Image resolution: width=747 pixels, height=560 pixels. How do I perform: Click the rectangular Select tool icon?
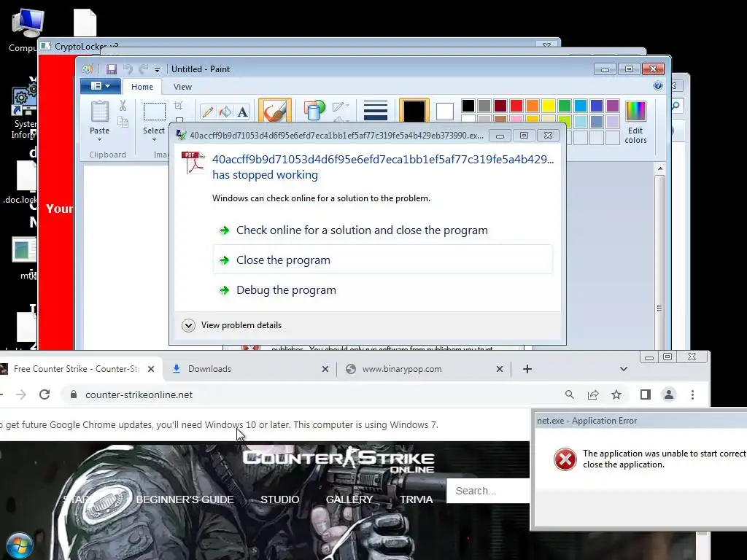tap(155, 112)
